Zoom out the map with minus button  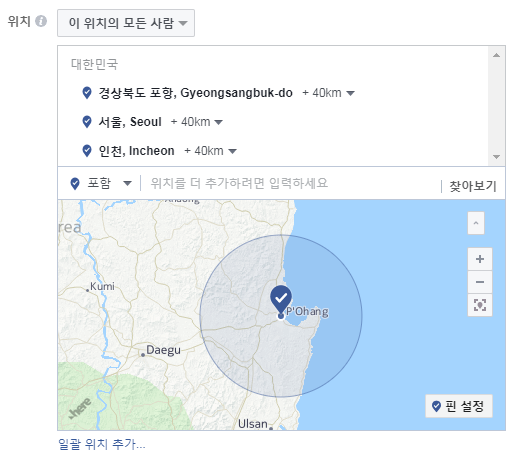coord(480,282)
